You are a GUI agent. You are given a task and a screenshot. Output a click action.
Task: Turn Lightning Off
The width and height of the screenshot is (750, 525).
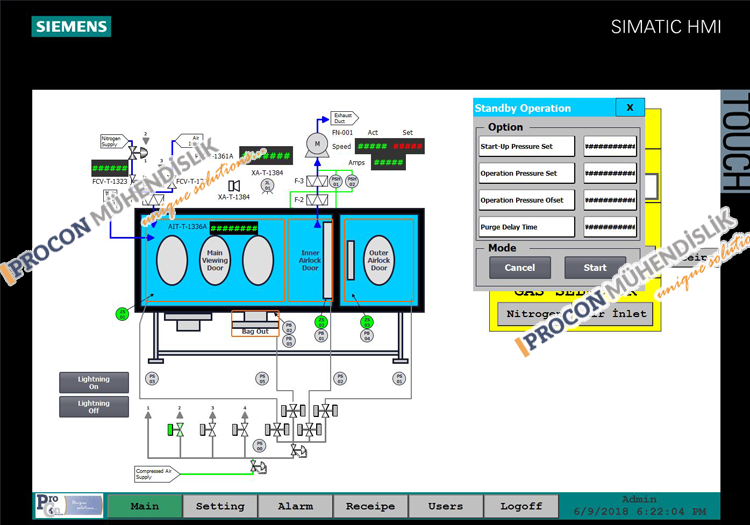point(94,407)
